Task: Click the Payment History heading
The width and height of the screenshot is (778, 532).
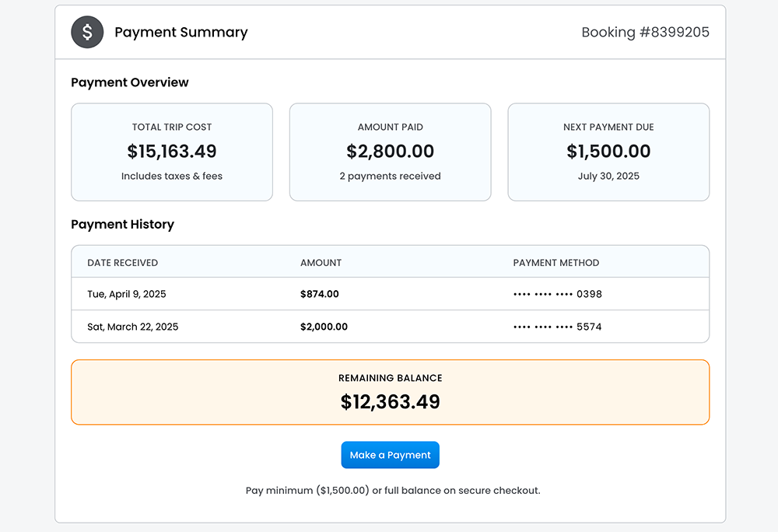Action: tap(122, 225)
